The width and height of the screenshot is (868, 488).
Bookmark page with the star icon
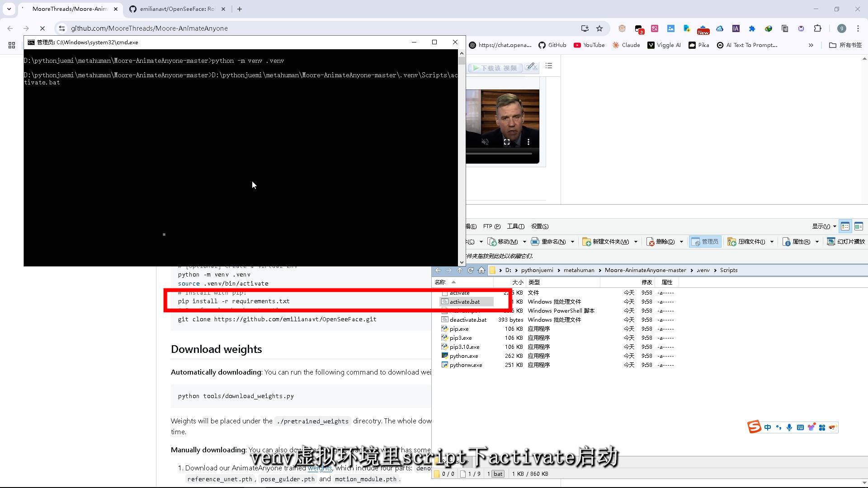tap(599, 28)
